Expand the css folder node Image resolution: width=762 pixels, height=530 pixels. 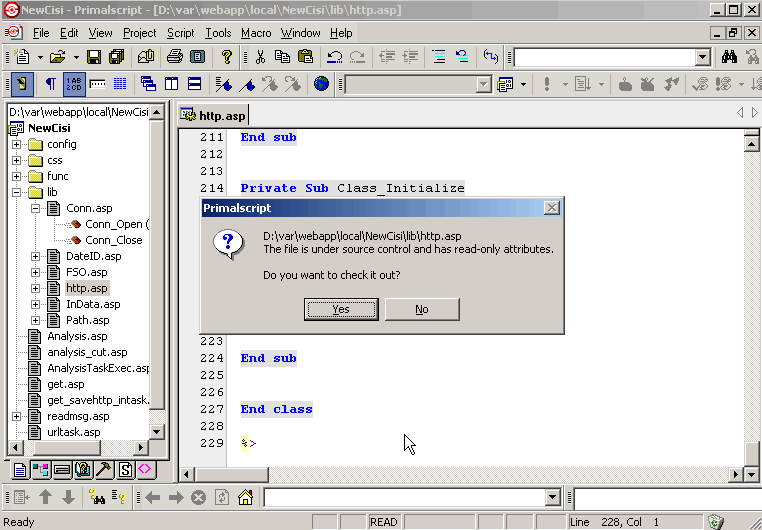pos(17,160)
